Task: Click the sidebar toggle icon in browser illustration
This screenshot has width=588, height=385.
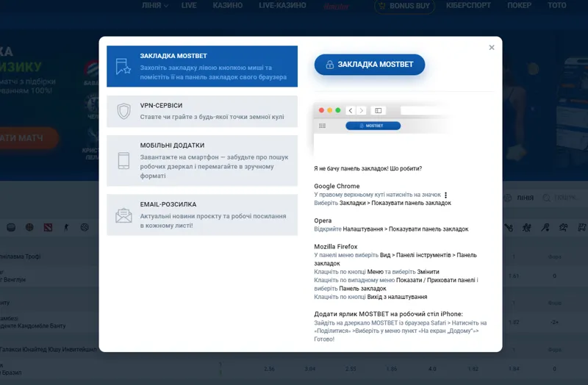Action: click(x=379, y=111)
